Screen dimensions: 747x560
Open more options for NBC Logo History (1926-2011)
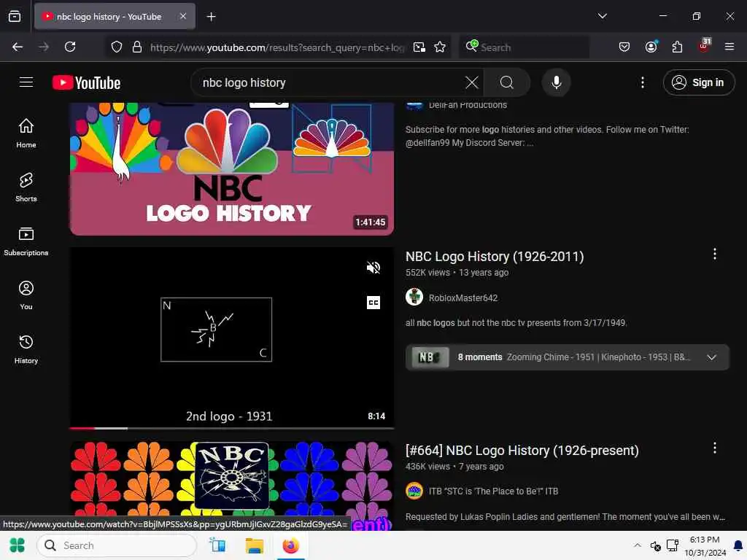(714, 254)
